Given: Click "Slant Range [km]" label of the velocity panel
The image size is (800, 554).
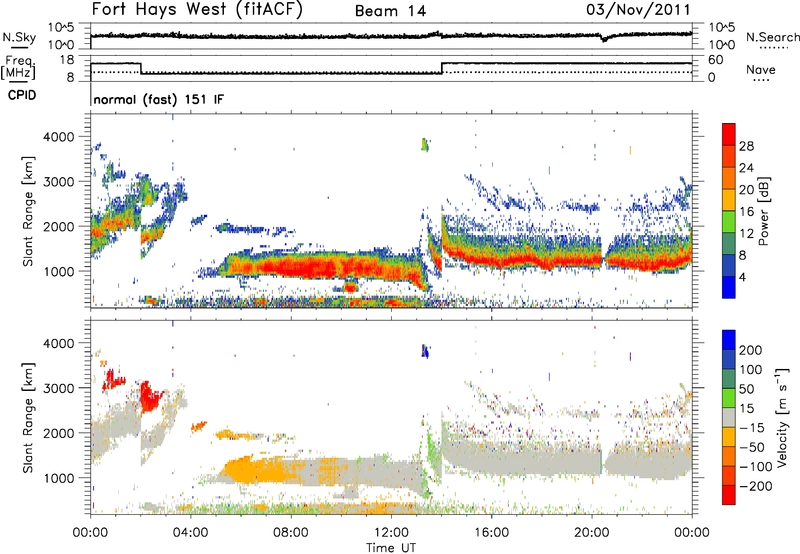Looking at the screenshot, I should tap(28, 417).
